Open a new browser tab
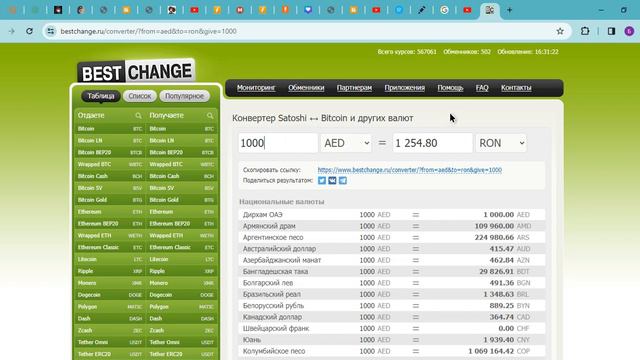The image size is (640, 360). coord(509,10)
